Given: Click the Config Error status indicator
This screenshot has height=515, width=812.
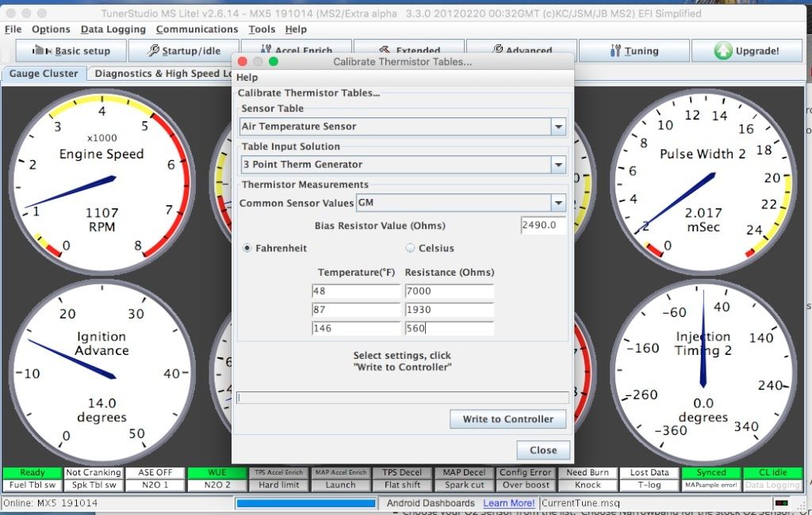Looking at the screenshot, I should (x=526, y=472).
